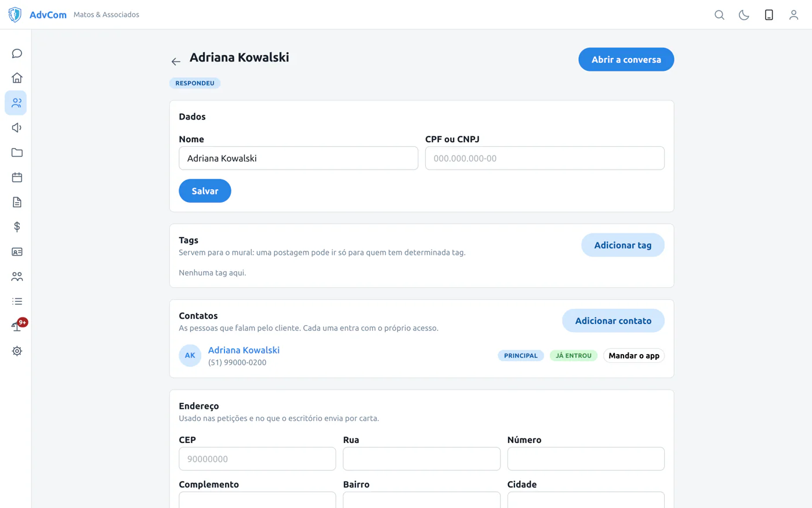Open the ID card icon in sidebar
Viewport: 812px width, 508px height.
[x=17, y=252]
